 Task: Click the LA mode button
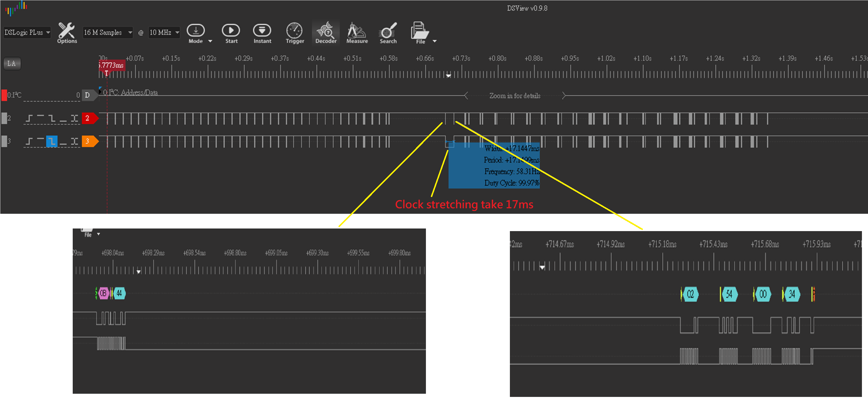click(x=12, y=63)
